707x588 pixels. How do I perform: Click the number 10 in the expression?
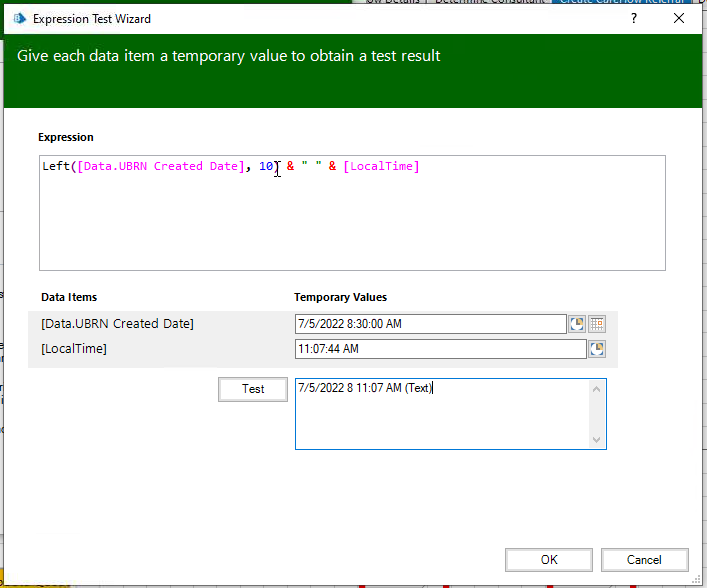point(266,167)
